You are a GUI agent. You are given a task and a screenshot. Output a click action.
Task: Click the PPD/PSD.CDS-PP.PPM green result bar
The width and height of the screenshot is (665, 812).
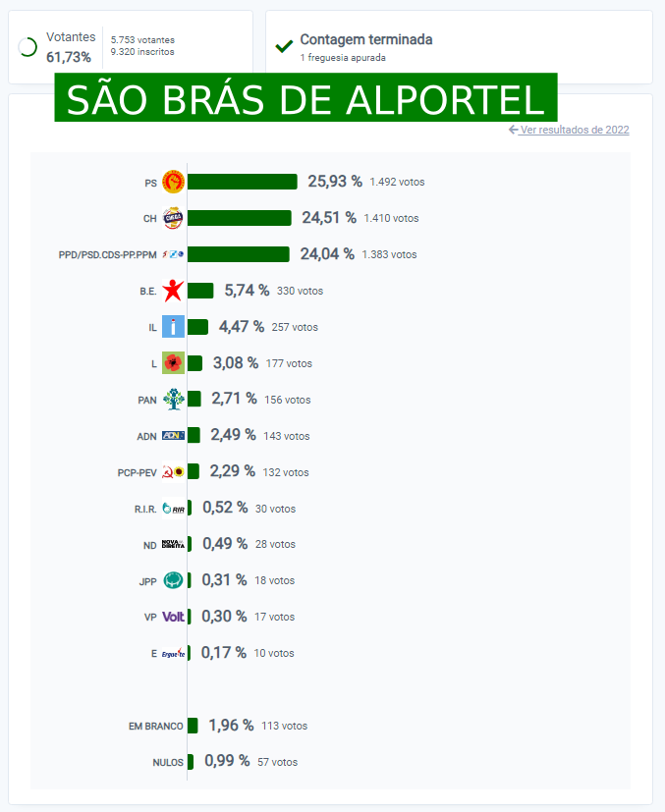(x=239, y=254)
